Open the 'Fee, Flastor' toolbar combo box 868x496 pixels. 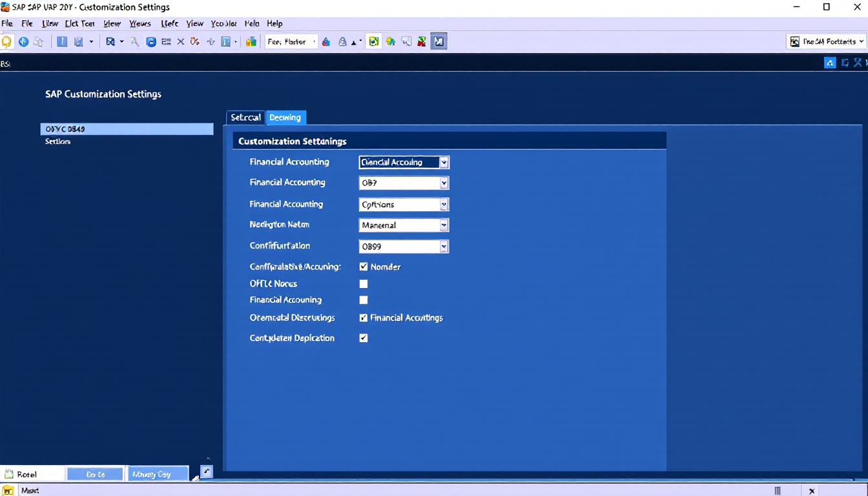[291, 42]
